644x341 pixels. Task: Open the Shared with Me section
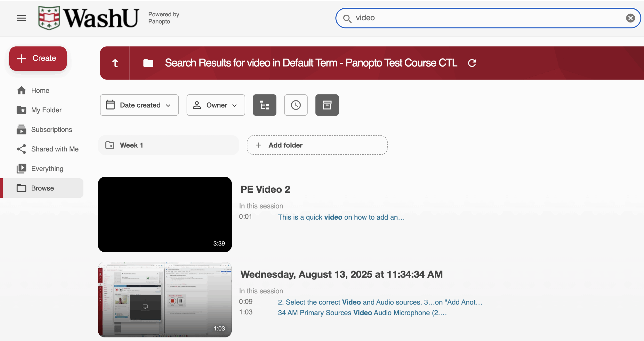pyautogui.click(x=55, y=149)
